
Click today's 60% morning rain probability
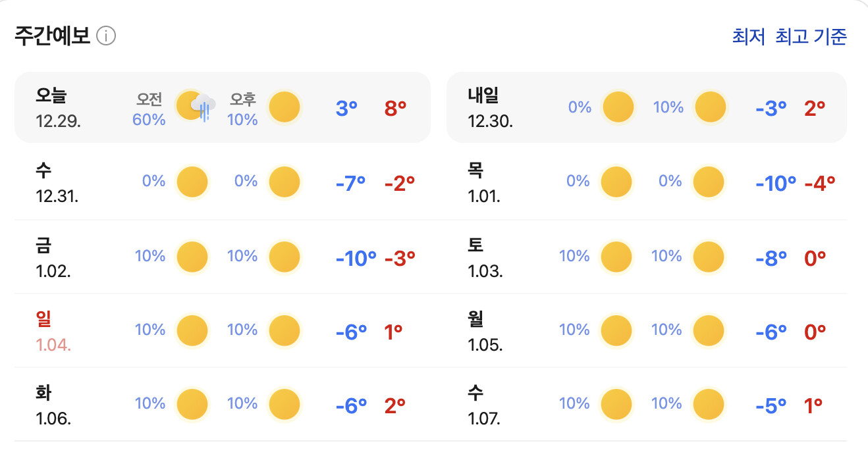[149, 119]
